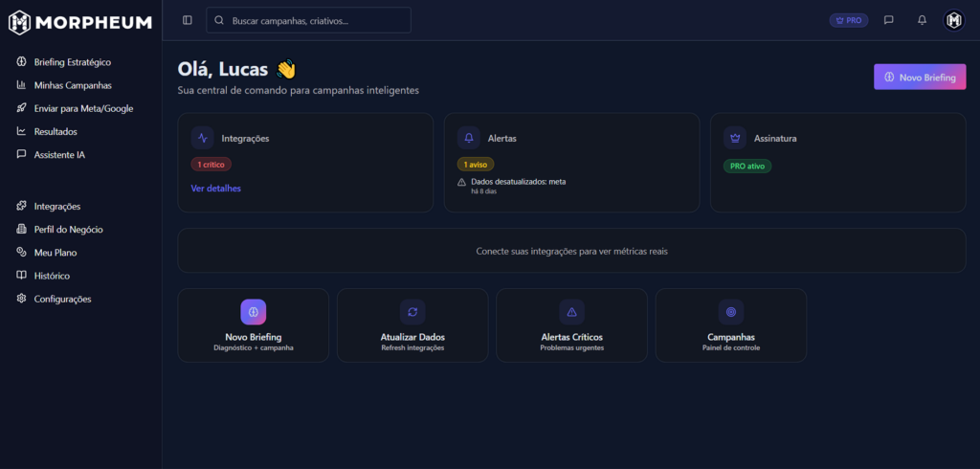This screenshot has width=980, height=469.
Task: Open the Alertas Críticos warning icon
Action: pyautogui.click(x=571, y=312)
